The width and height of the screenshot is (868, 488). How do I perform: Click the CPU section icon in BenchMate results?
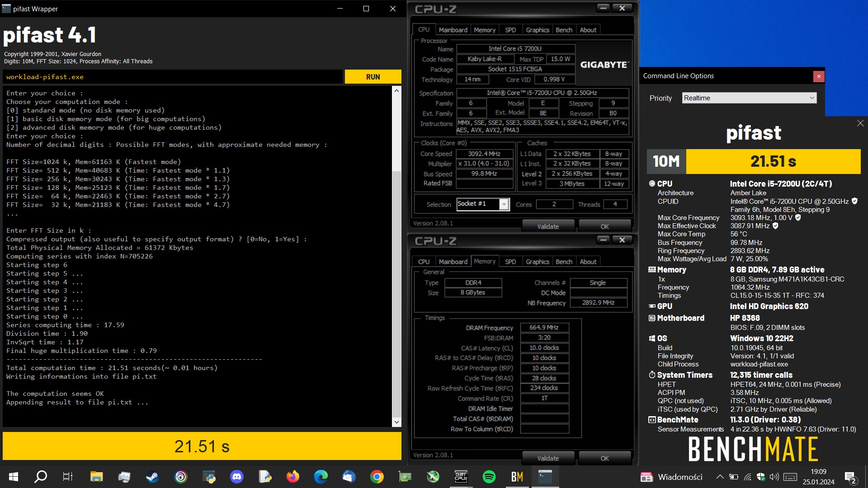652,184
